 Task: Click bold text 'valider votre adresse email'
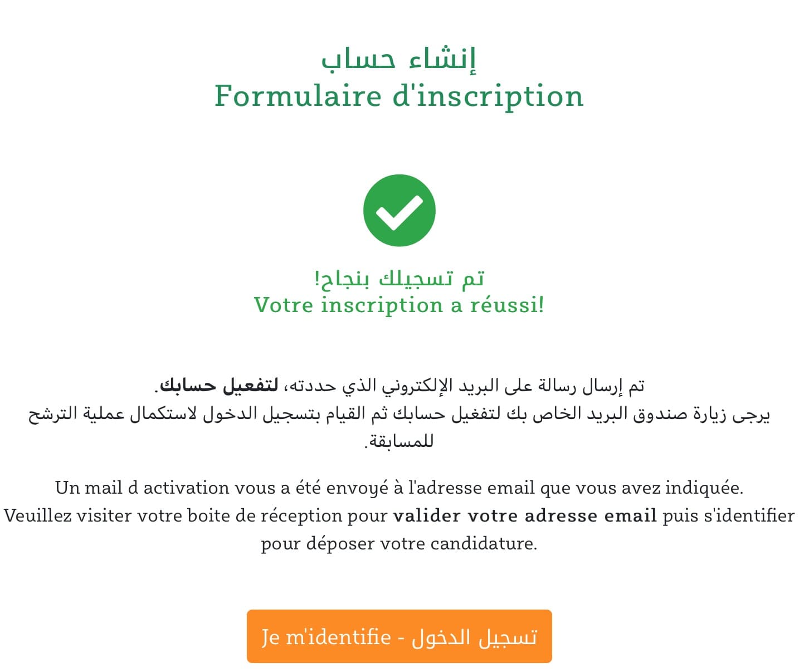pos(524,515)
